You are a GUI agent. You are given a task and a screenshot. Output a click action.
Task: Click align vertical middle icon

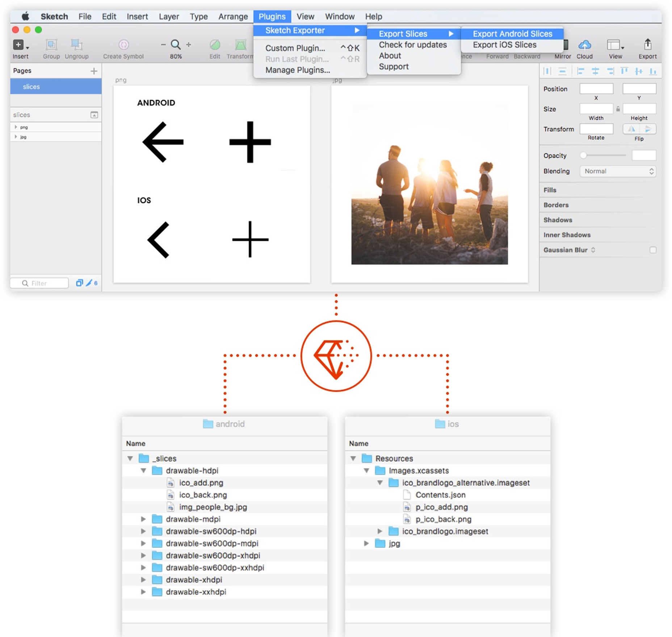pos(639,71)
